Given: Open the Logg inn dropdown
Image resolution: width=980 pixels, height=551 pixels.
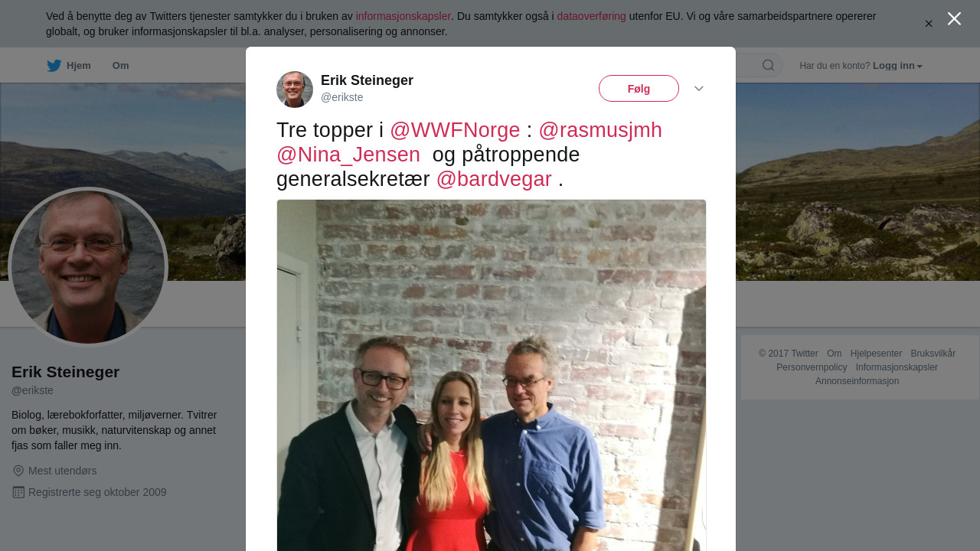Looking at the screenshot, I should pos(897,66).
